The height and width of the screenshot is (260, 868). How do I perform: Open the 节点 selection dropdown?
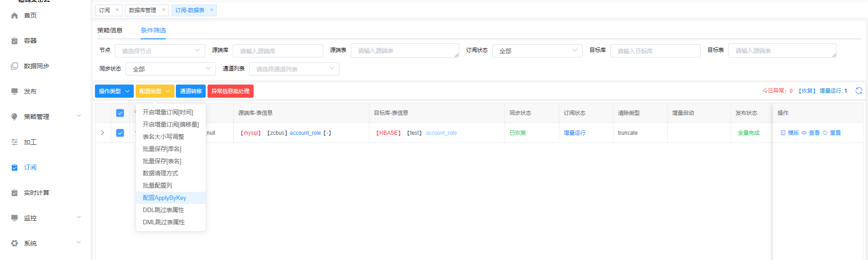(160, 51)
